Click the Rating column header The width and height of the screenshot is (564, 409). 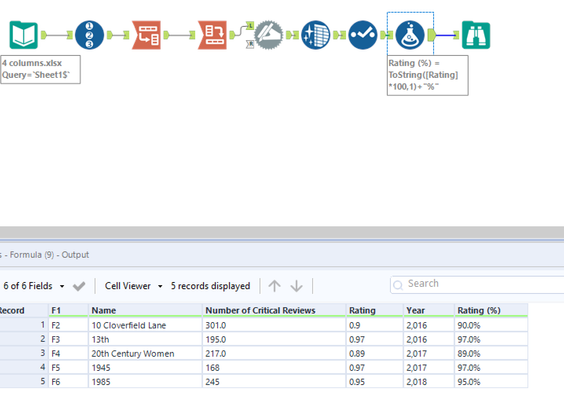click(374, 310)
